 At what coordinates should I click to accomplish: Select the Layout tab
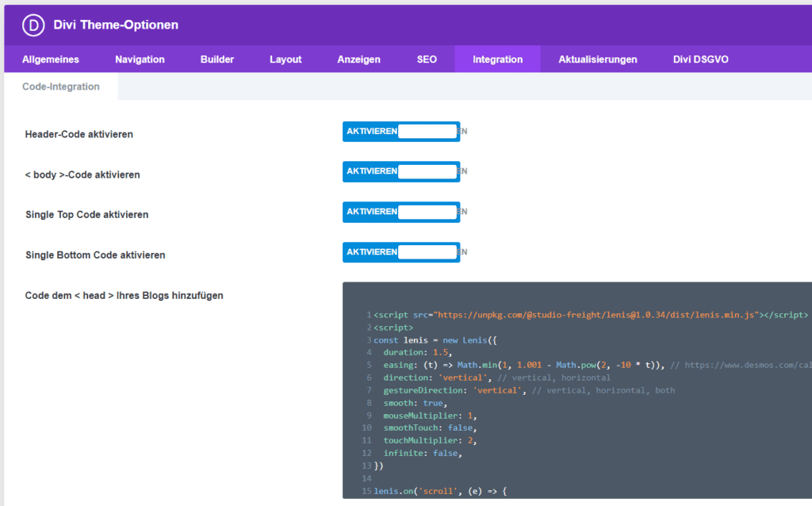[x=285, y=59]
